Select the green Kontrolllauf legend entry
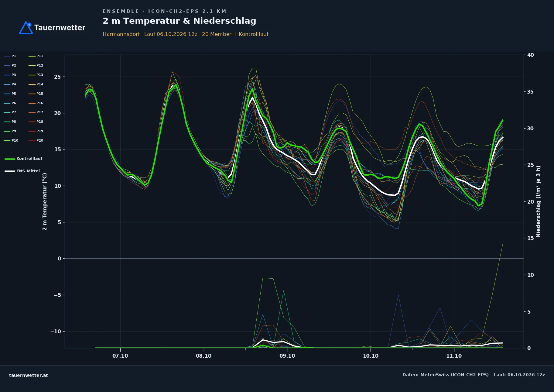554x392 pixels. pos(23,159)
